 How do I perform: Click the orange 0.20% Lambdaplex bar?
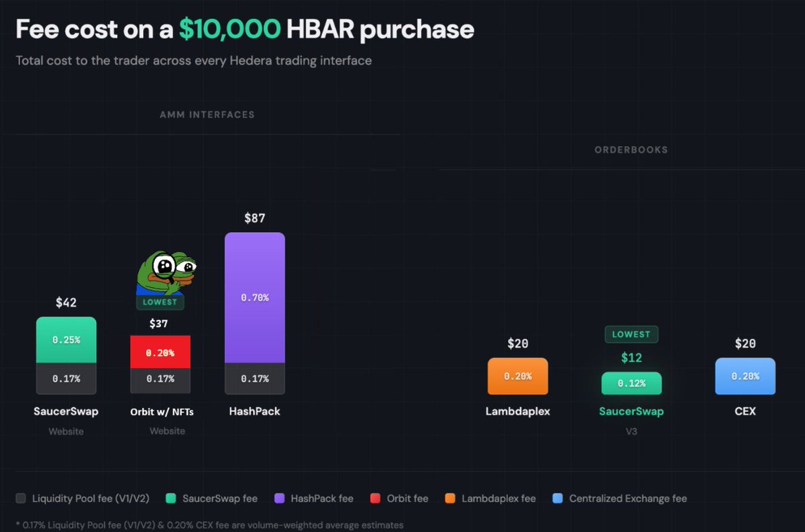(518, 376)
